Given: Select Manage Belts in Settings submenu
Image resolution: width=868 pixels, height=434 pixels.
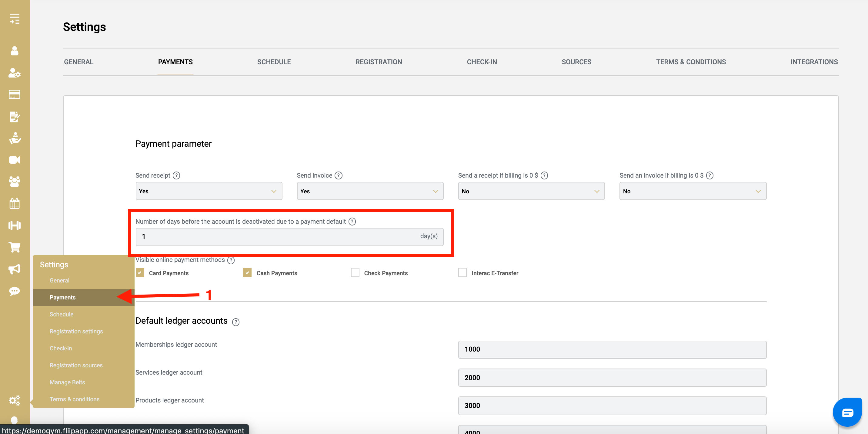Looking at the screenshot, I should click(67, 382).
